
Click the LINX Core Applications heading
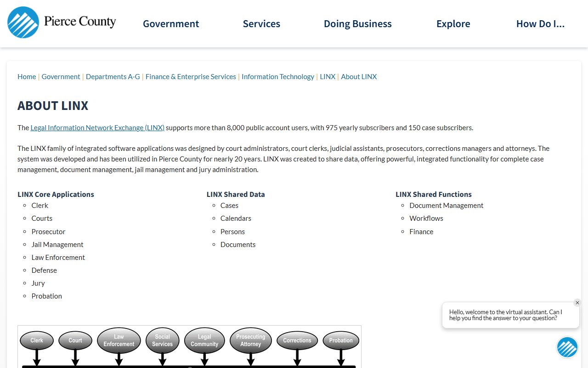point(56,195)
